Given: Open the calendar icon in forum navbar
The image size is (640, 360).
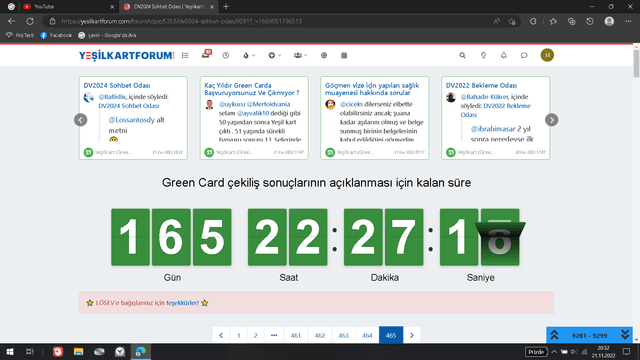Looking at the screenshot, I should (344, 55).
